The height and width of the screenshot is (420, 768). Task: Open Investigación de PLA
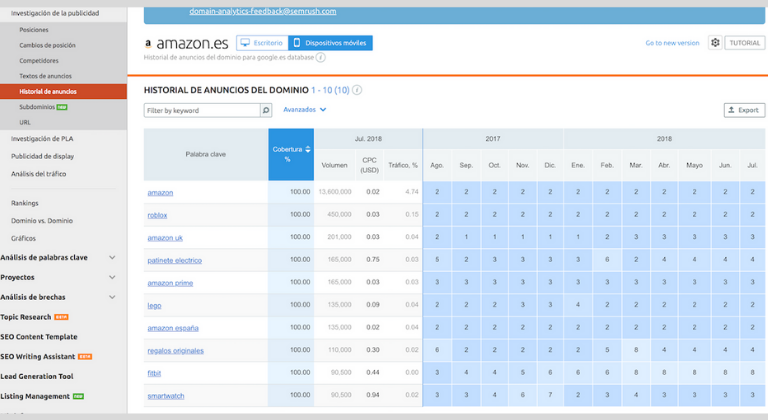click(x=42, y=139)
